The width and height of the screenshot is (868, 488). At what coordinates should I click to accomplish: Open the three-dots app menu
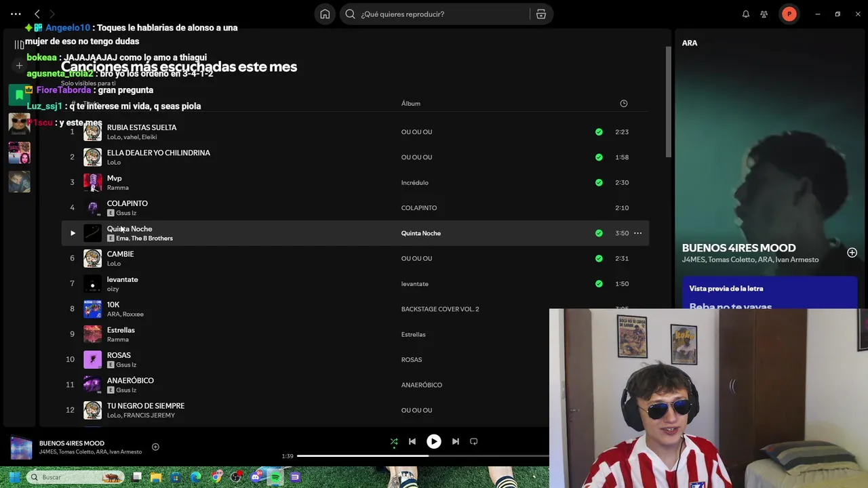coord(16,14)
